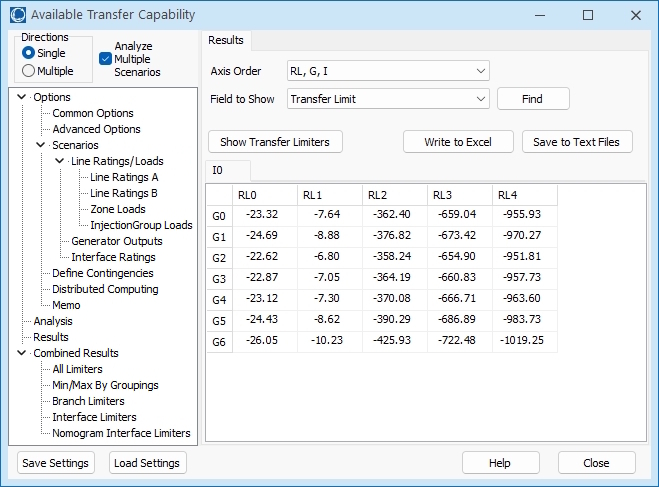Collapse the Combined Results node
The height and width of the screenshot is (487, 659).
pyautogui.click(x=23, y=353)
